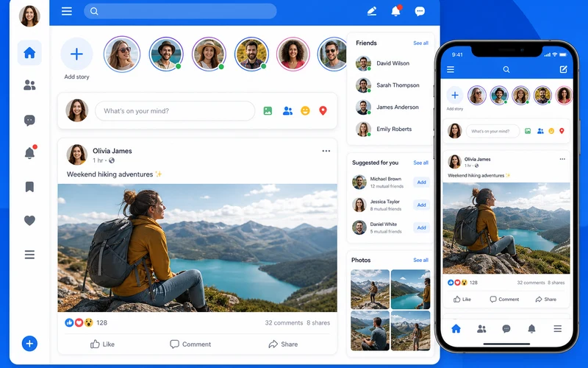The height and width of the screenshot is (368, 588).
Task: Click the blue plus create button in sidebar
Action: [x=29, y=343]
